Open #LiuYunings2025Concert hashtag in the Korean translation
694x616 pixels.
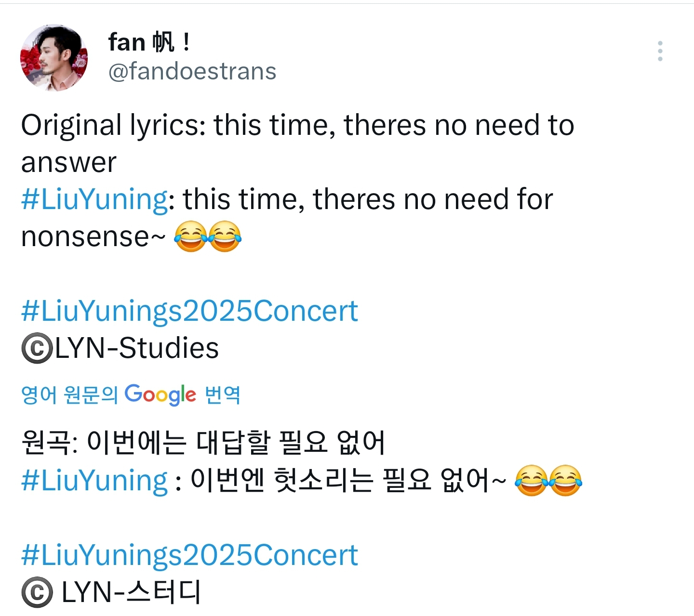pos(189,555)
